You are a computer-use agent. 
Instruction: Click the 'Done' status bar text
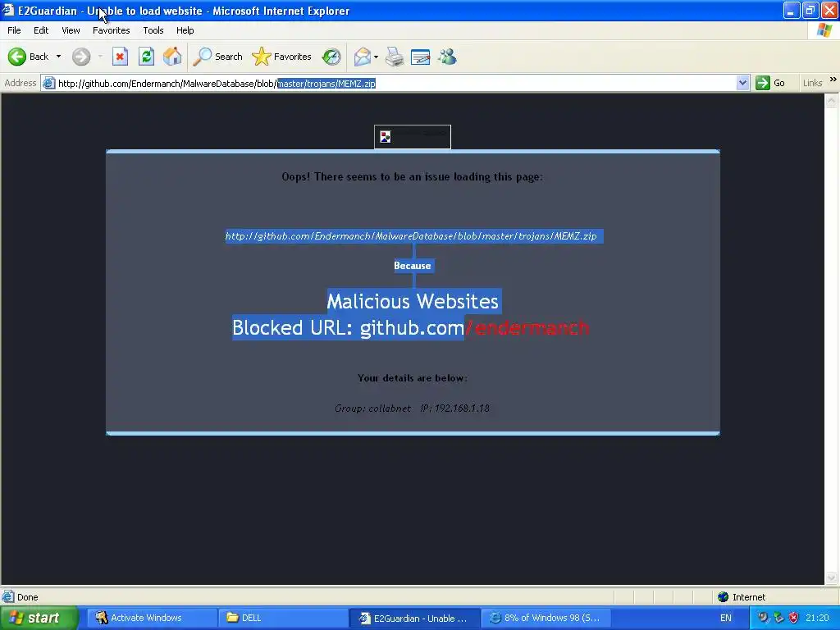(28, 597)
